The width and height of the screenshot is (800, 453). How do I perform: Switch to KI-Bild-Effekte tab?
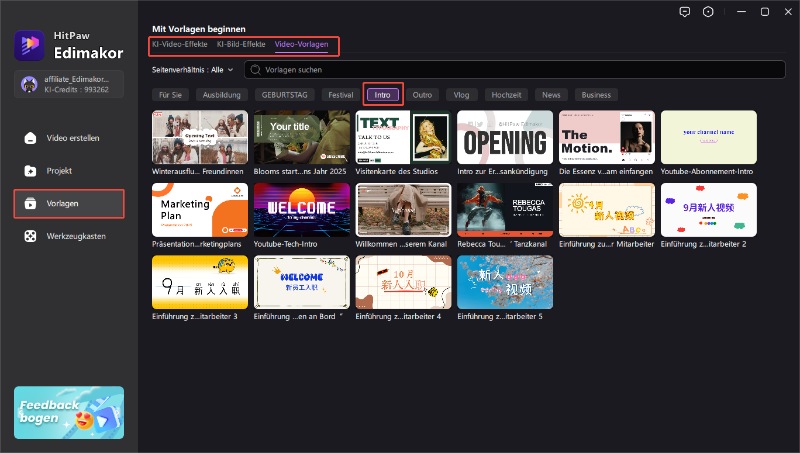(x=240, y=46)
